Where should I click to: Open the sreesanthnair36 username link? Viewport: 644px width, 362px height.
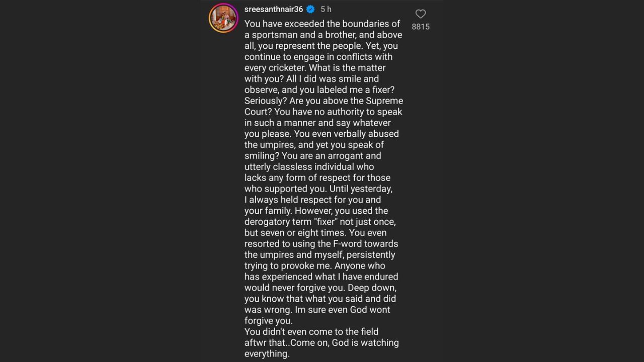point(274,9)
